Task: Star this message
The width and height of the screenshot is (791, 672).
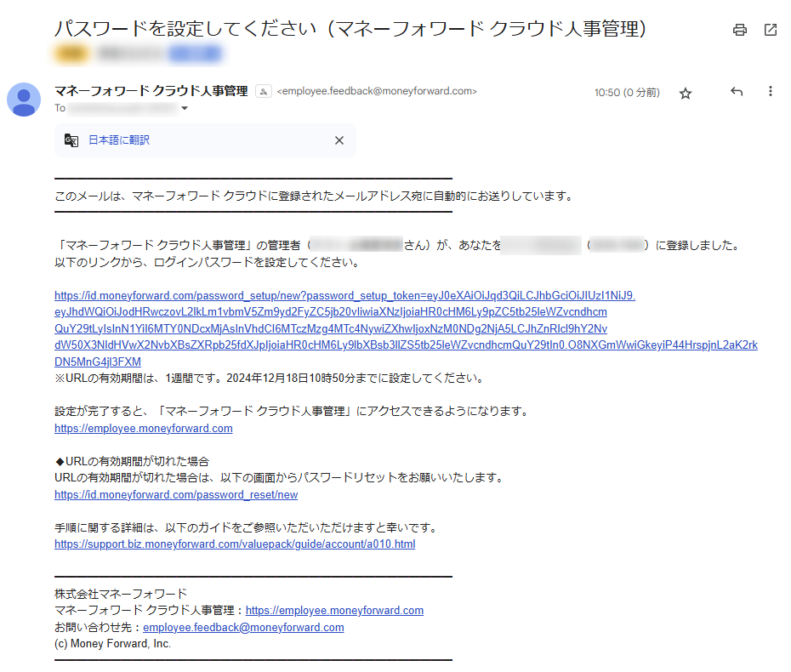Action: (x=686, y=94)
